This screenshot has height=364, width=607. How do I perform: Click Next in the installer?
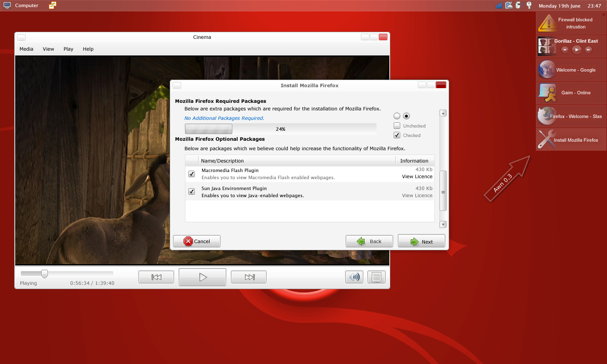(422, 241)
